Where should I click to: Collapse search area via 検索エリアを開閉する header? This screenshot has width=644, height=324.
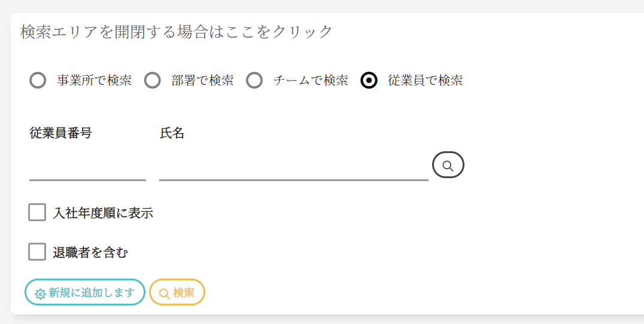pos(176,32)
